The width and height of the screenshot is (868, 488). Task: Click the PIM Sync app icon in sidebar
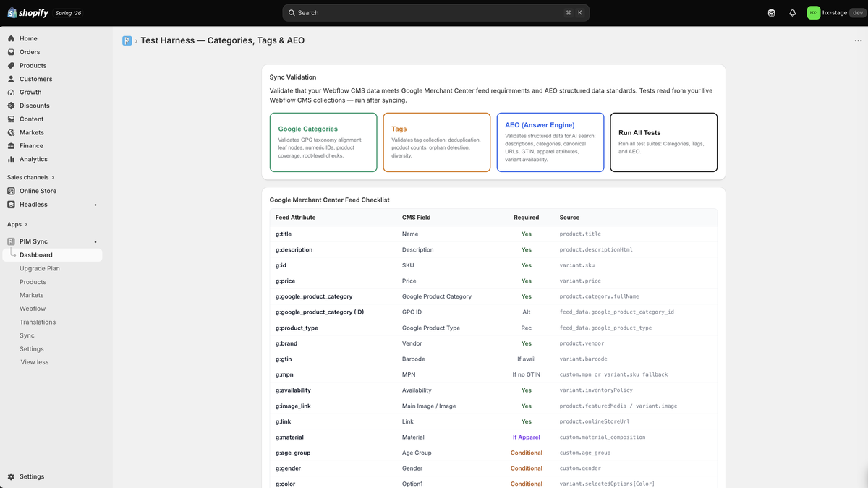(x=11, y=241)
